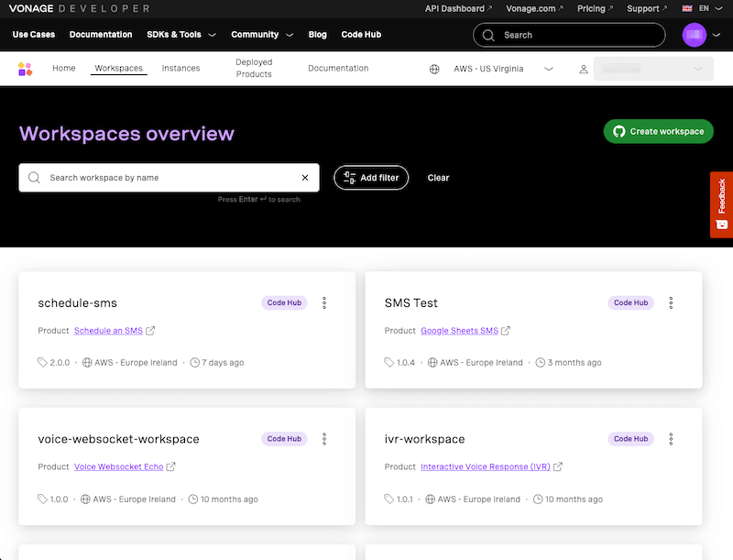
Task: Click the search magnifier icon in top navigation
Action: pyautogui.click(x=488, y=35)
